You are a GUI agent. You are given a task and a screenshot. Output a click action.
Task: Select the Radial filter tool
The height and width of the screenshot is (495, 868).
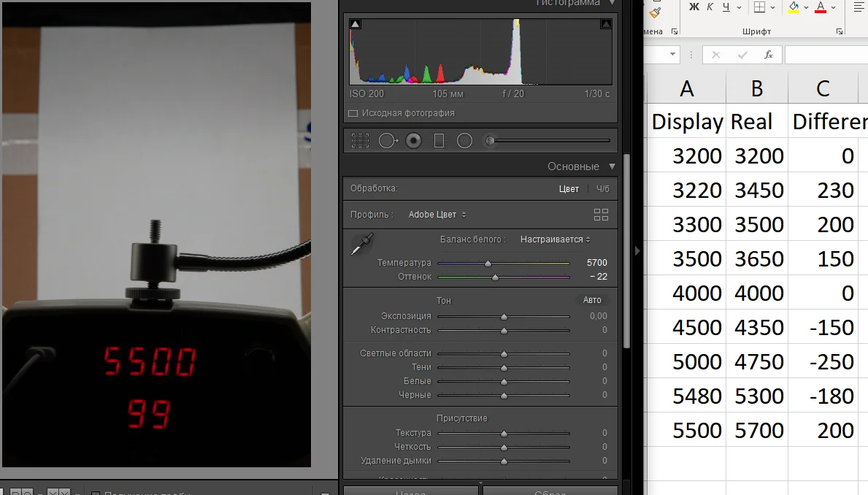tap(464, 141)
